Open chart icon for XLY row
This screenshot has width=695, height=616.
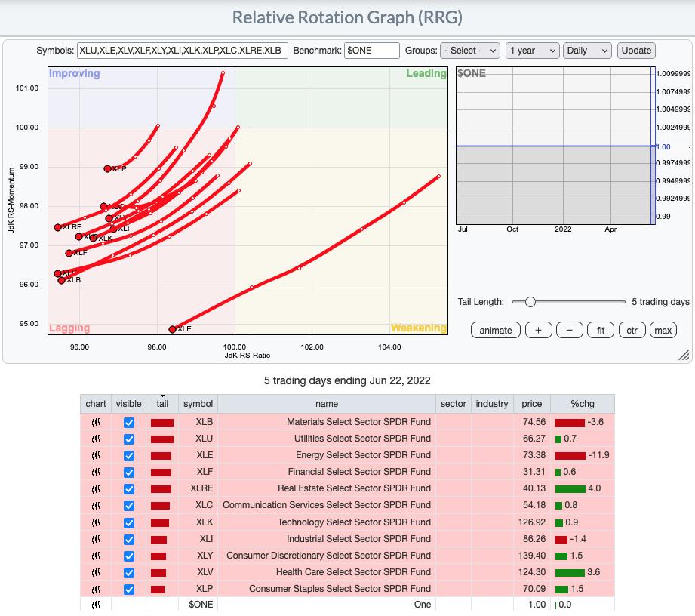96,556
